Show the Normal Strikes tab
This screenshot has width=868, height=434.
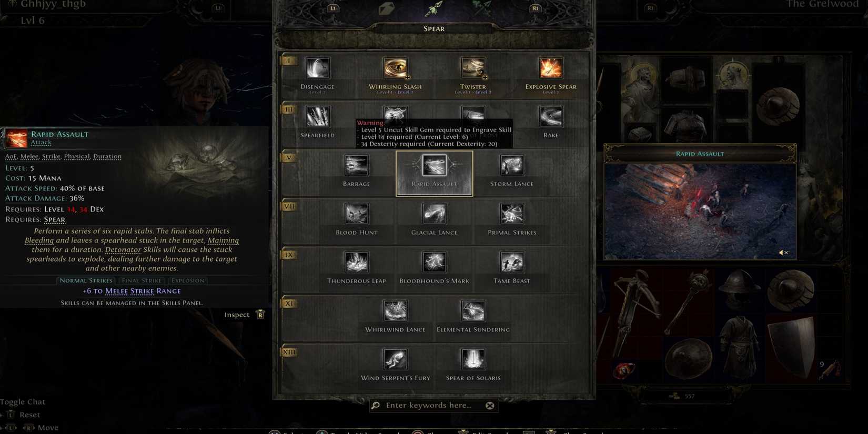[x=86, y=280]
